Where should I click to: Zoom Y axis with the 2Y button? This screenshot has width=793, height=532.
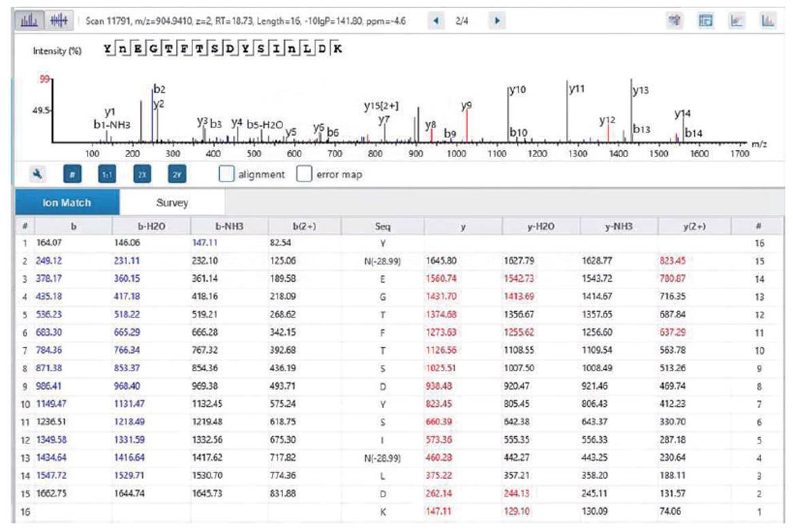click(x=177, y=174)
